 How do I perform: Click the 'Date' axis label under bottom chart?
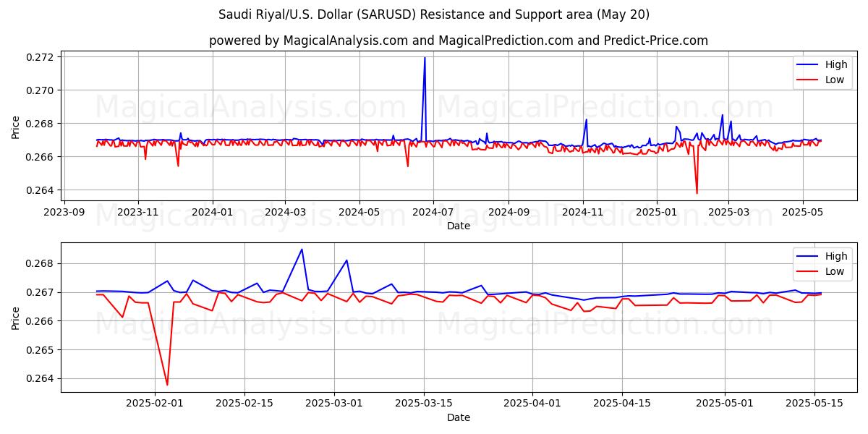tap(459, 417)
